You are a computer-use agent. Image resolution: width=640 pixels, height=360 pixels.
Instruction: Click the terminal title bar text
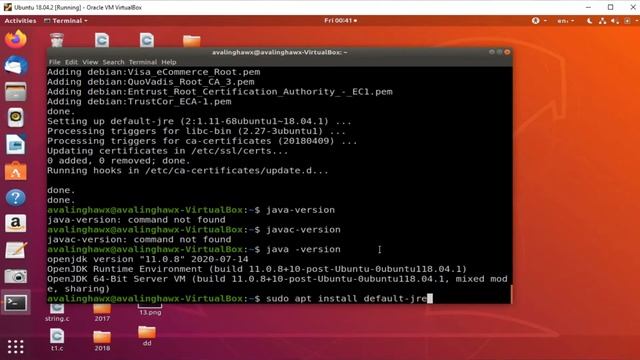280,52
